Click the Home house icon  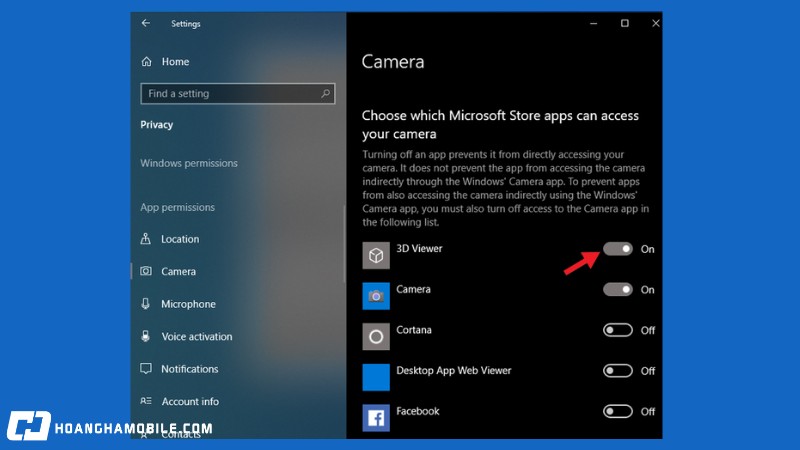tap(147, 62)
